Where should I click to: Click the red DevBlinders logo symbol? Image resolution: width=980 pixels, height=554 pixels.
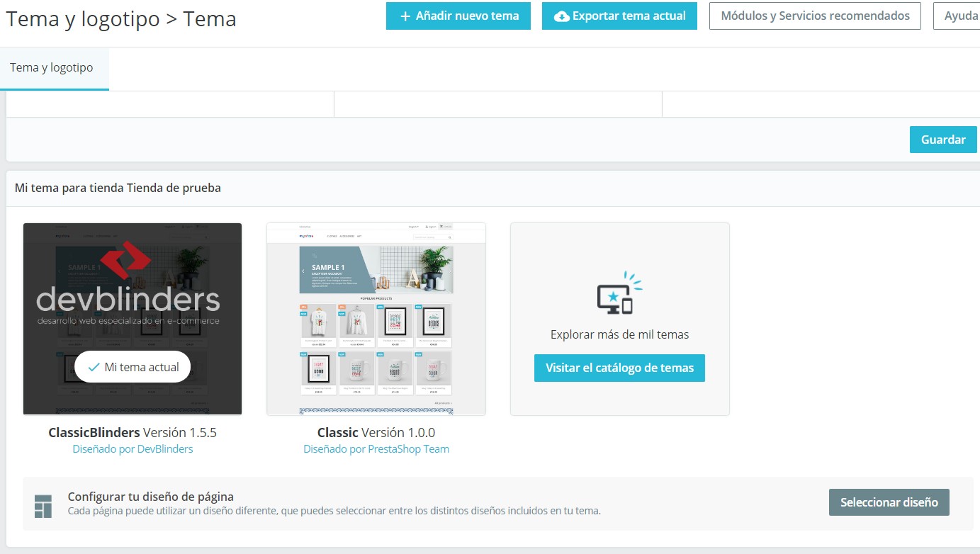tap(125, 260)
